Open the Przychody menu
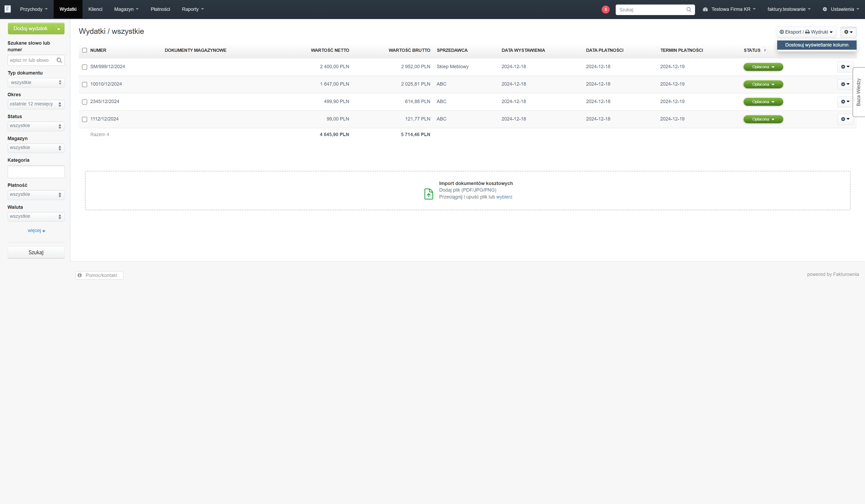865x504 pixels. [34, 9]
